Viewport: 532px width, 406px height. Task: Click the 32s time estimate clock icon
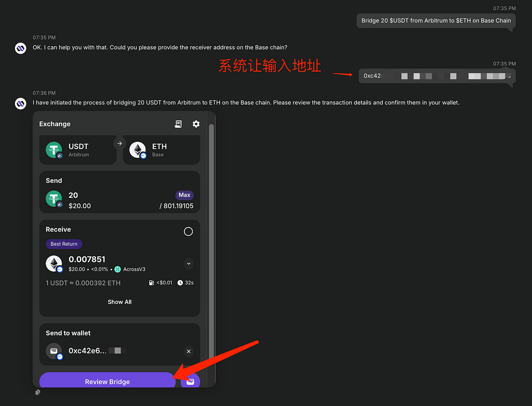180,283
